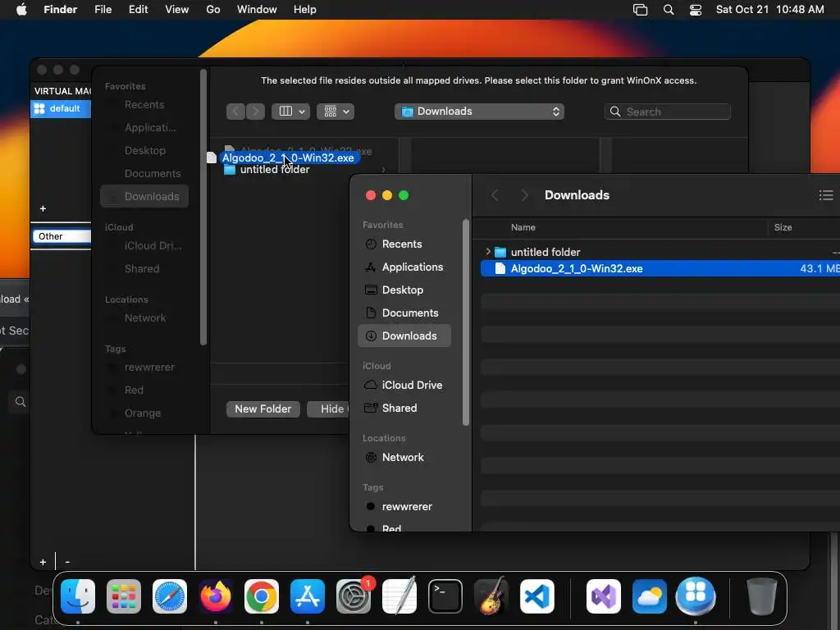Screen dimensions: 840x630
Task: Open TextEdit from the Dock
Action: click(399, 596)
